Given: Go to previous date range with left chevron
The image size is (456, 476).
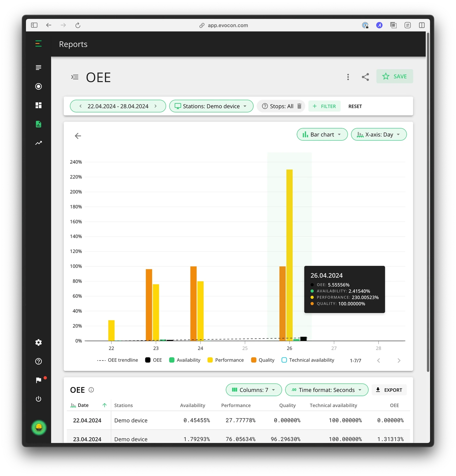Looking at the screenshot, I should 80,106.
